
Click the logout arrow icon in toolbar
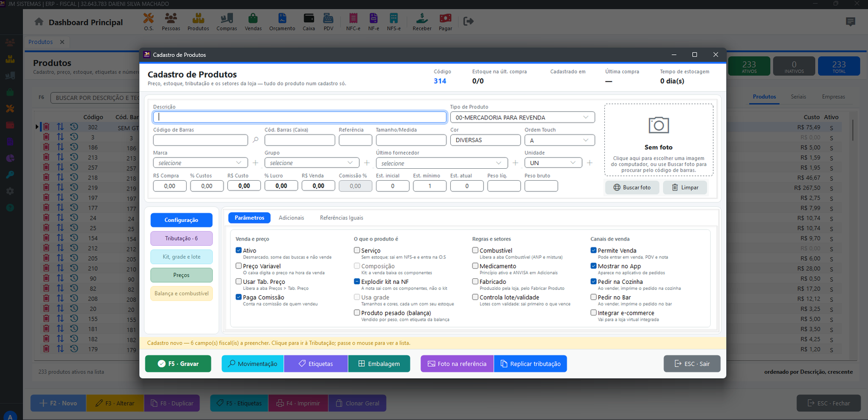(469, 21)
